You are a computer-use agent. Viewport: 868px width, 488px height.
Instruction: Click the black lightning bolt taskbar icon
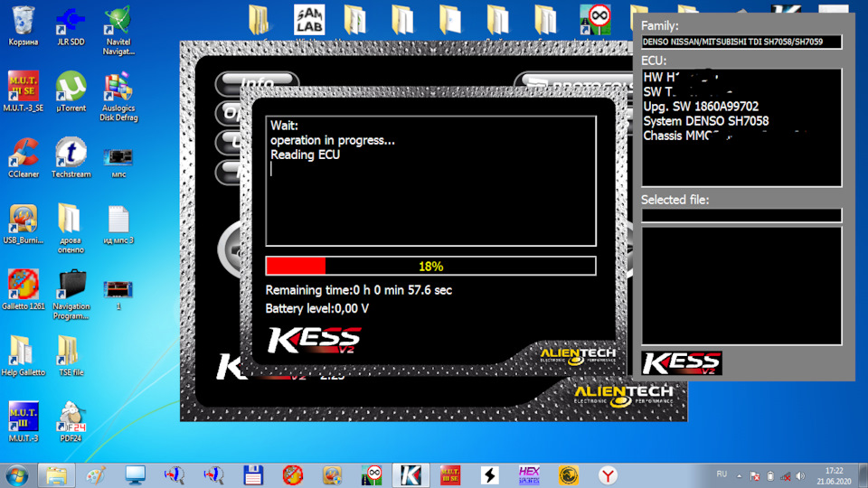pyautogui.click(x=489, y=475)
